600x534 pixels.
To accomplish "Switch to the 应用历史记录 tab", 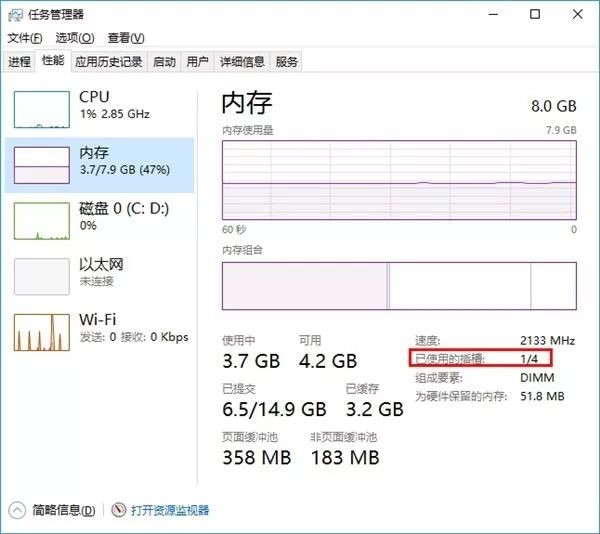I will tap(108, 62).
